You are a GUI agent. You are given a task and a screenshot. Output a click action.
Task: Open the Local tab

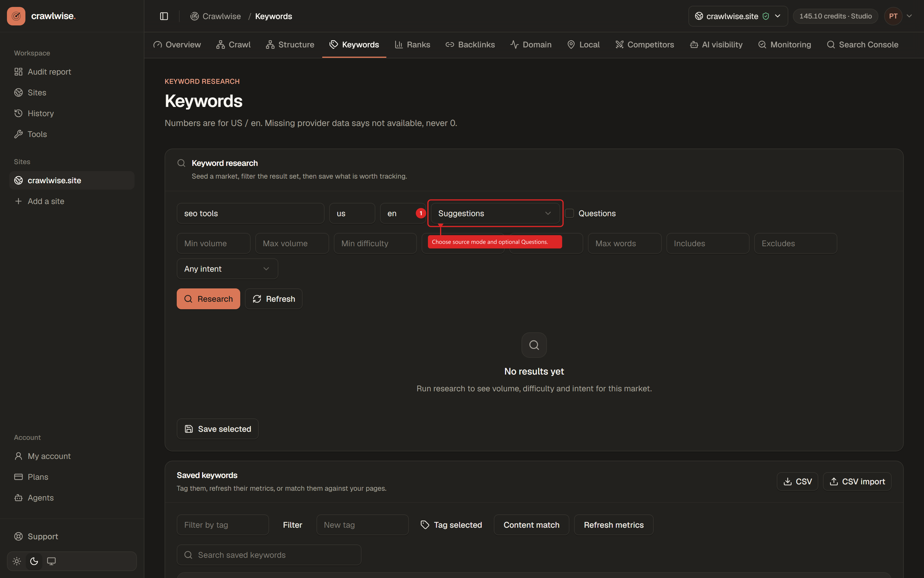(x=583, y=45)
